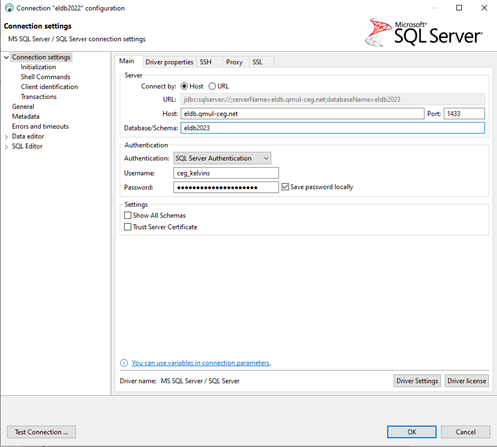Viewport: 497px width, 447px height.
Task: Open the SSH tab
Action: point(206,62)
